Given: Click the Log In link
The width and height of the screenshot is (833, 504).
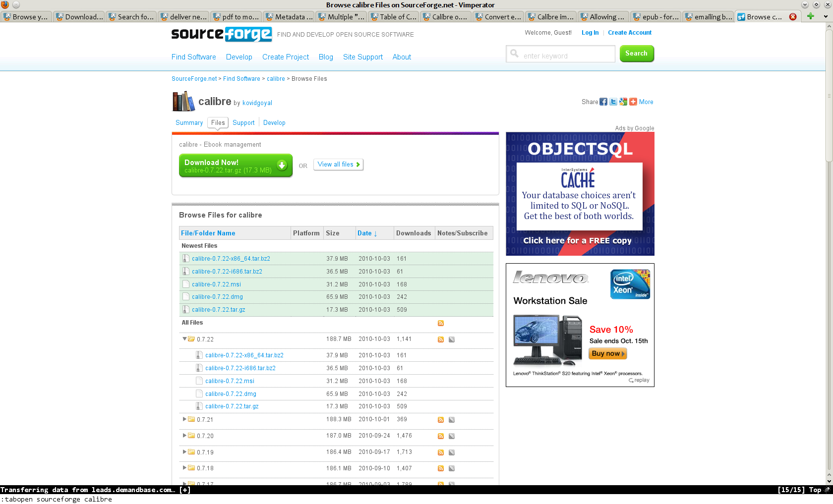Looking at the screenshot, I should pos(590,33).
